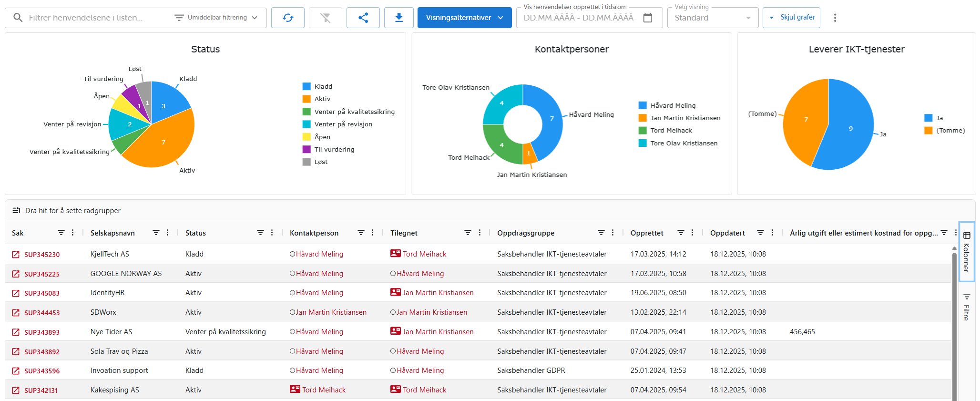Click the clear filters icon button

325,18
